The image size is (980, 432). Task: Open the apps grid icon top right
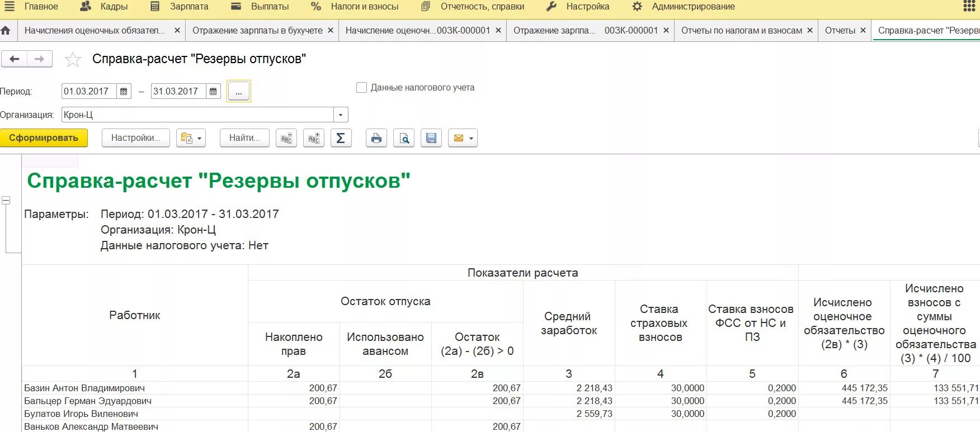[969, 7]
